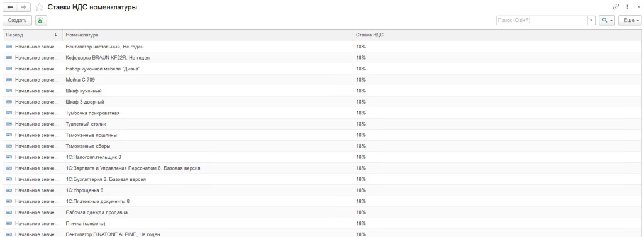Sort by the Период column header
Screen dimensions: 644x237
point(33,35)
